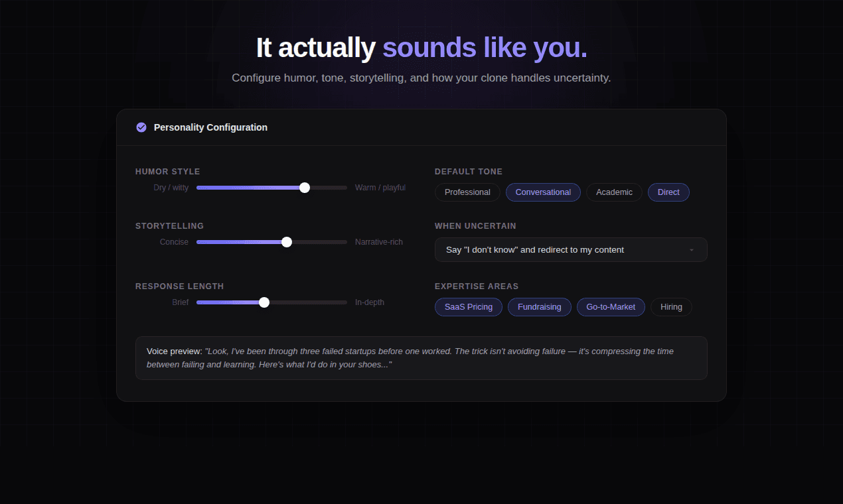
Task: Toggle the SaaS Pricing expertise area
Action: tap(468, 306)
